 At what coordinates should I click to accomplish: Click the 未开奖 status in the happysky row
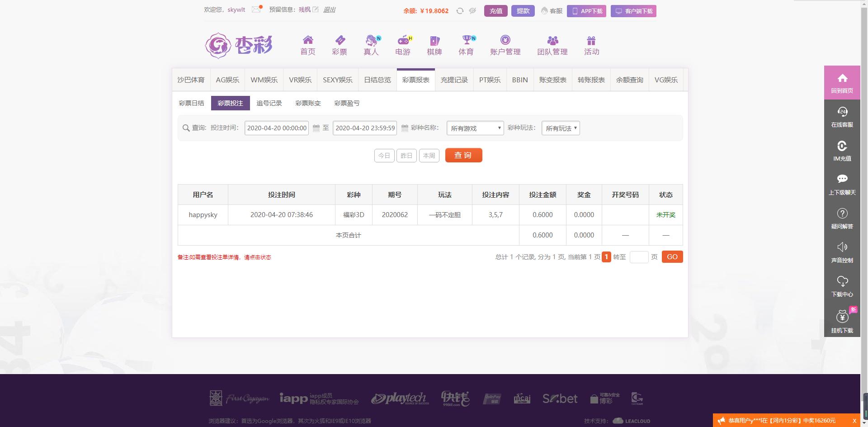coord(666,215)
